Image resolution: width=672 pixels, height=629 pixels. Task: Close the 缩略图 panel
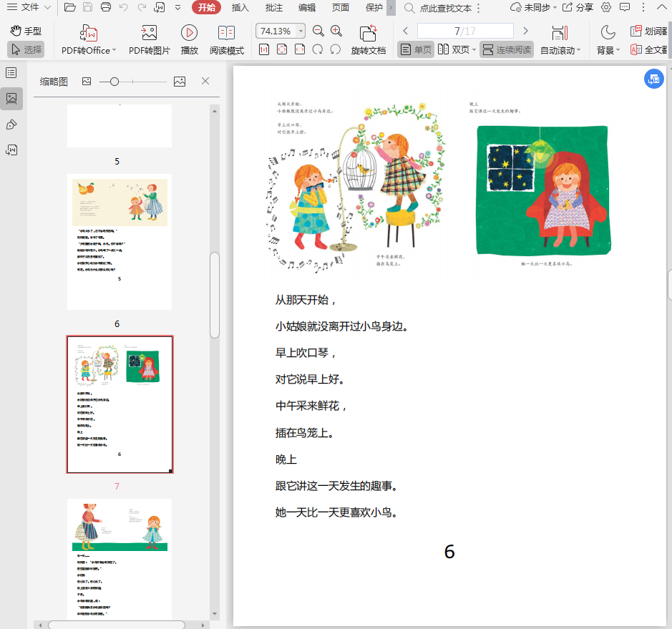click(x=205, y=81)
